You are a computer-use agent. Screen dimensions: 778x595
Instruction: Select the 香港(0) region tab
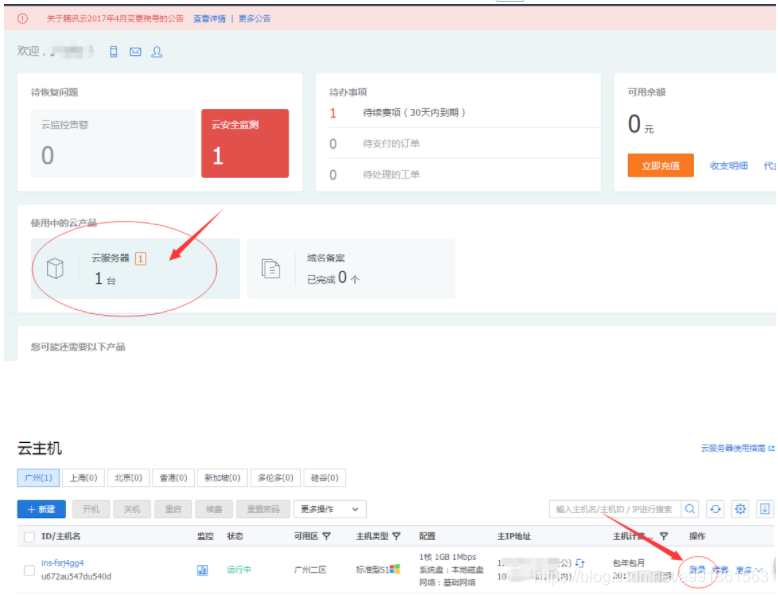[173, 478]
